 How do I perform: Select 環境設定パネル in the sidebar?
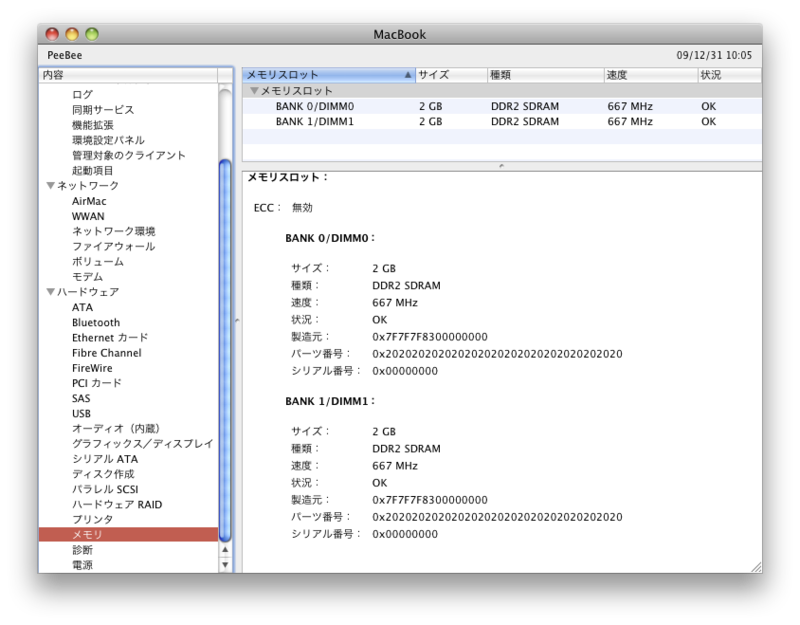coord(108,140)
